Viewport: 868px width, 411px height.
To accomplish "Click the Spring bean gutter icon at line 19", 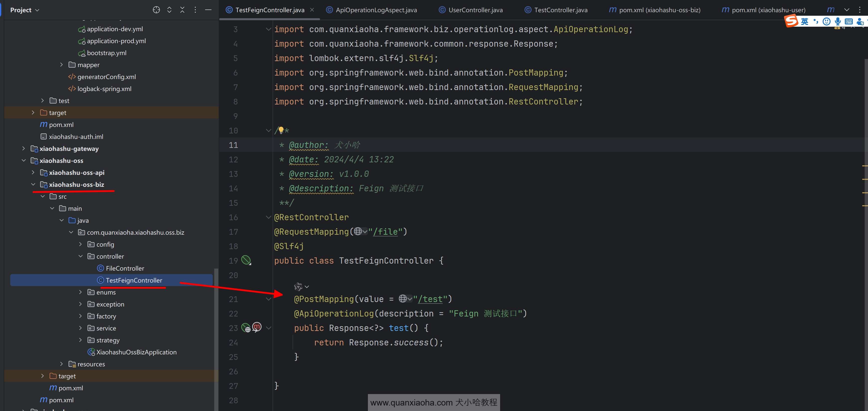I will (246, 260).
